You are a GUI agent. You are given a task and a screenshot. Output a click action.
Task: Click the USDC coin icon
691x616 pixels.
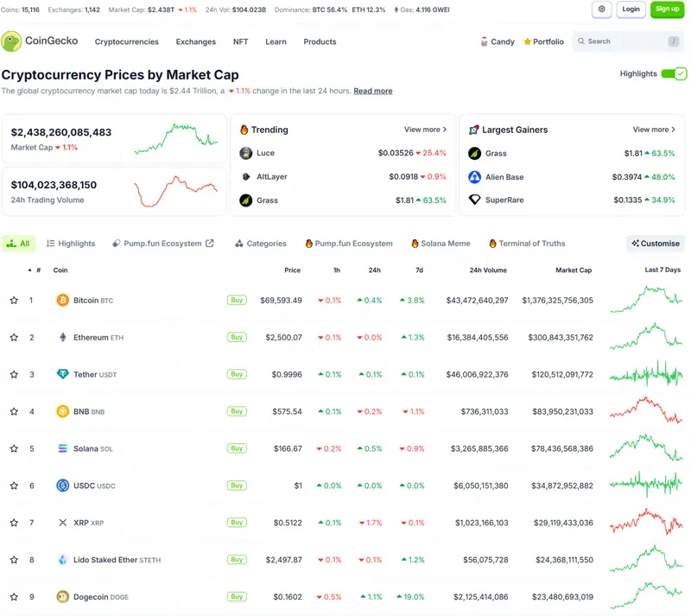[x=62, y=486]
